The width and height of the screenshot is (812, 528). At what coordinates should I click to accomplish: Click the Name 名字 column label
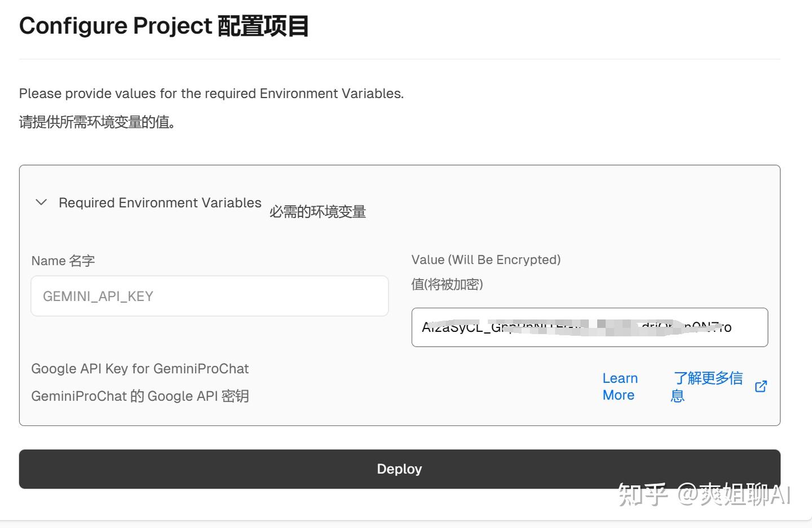coord(62,260)
